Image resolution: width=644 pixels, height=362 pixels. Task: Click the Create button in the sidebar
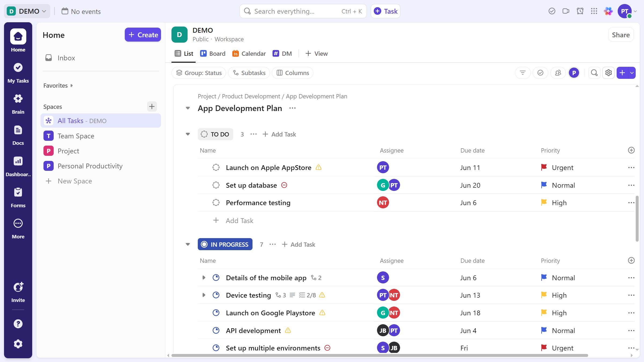(143, 35)
